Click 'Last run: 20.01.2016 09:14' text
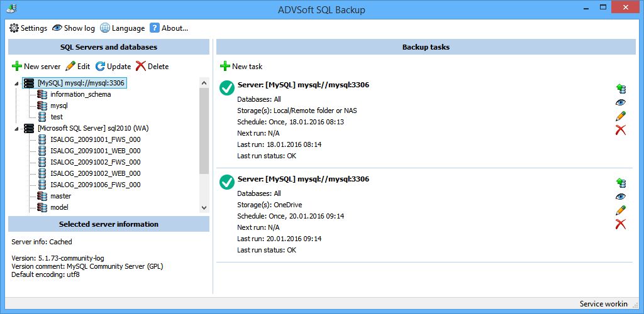 click(279, 239)
